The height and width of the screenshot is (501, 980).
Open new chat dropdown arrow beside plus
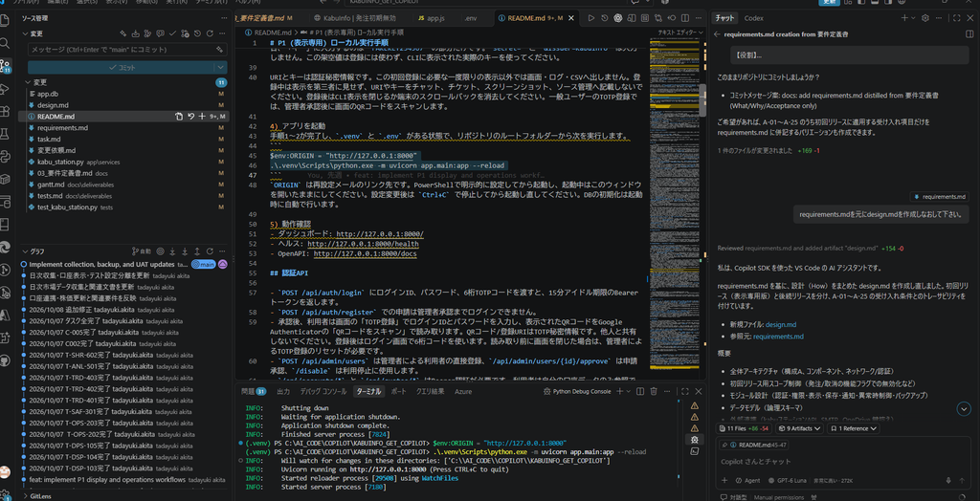coord(914,18)
